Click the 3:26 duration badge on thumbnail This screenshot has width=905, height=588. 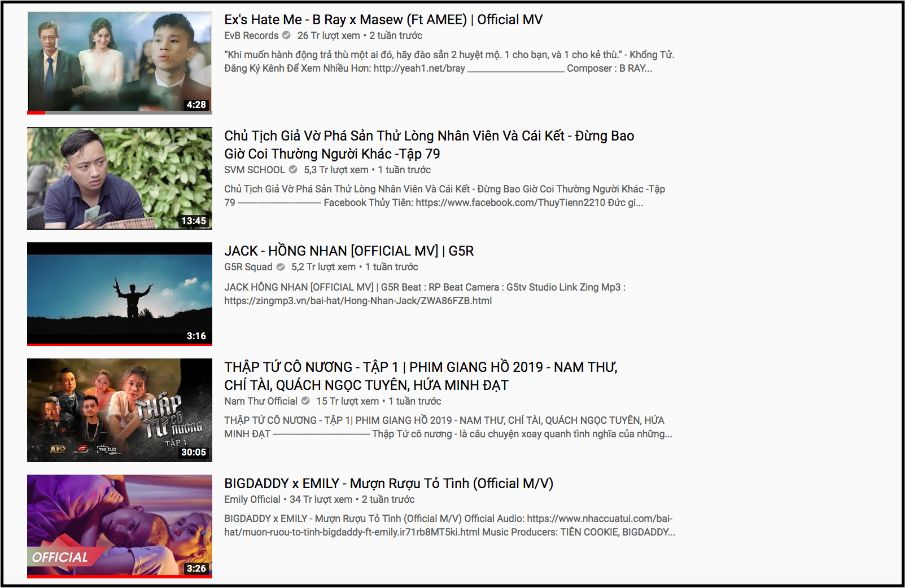(x=196, y=569)
